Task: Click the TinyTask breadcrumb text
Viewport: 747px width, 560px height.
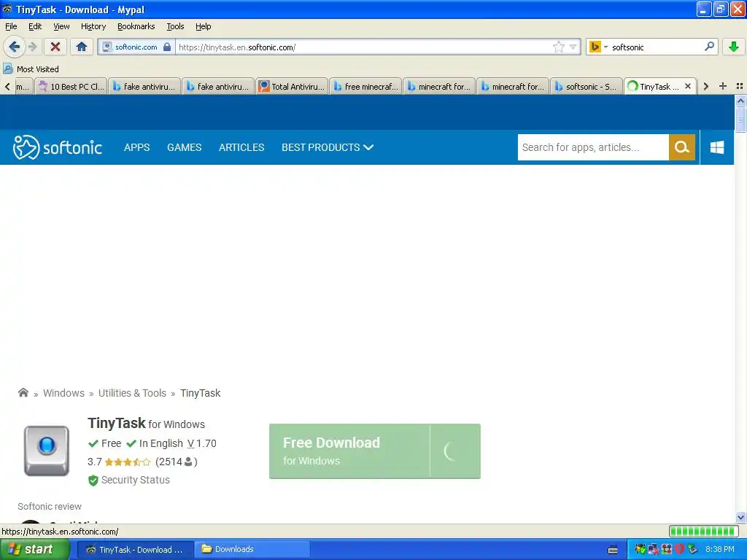Action: 200,393
